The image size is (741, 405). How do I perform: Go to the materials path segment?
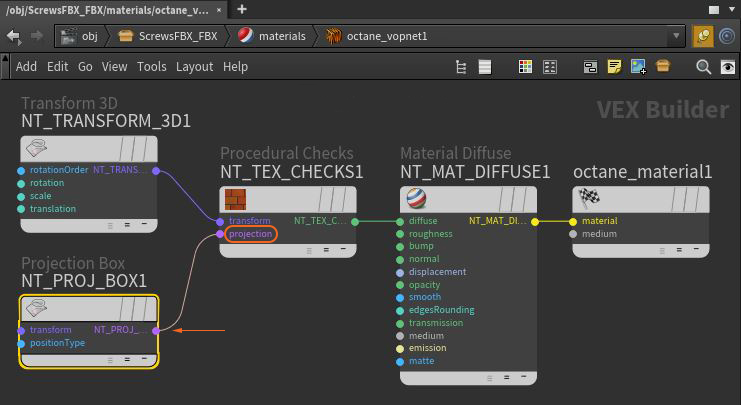[x=282, y=36]
